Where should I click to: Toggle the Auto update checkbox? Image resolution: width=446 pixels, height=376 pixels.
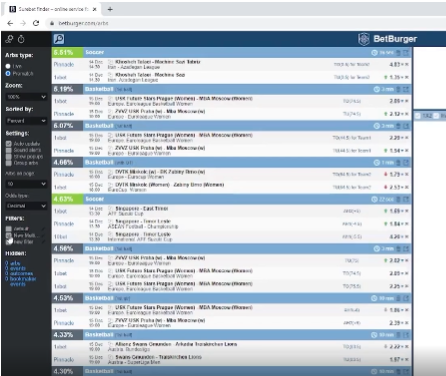[9, 144]
